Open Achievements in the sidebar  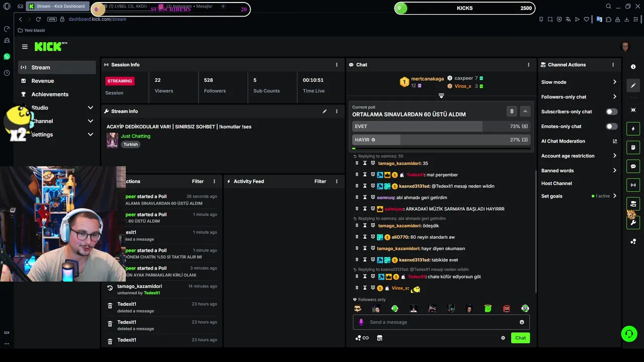pos(57,95)
